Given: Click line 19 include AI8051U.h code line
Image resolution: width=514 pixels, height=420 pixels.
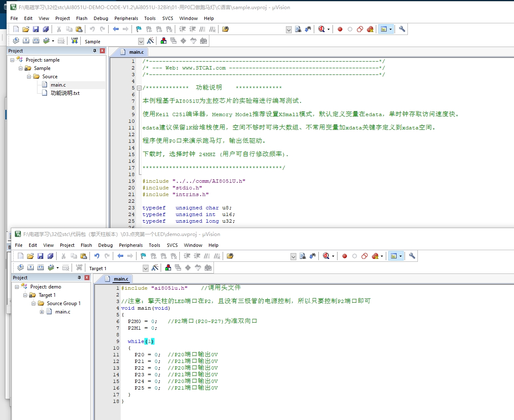Looking at the screenshot, I should pos(194,181).
